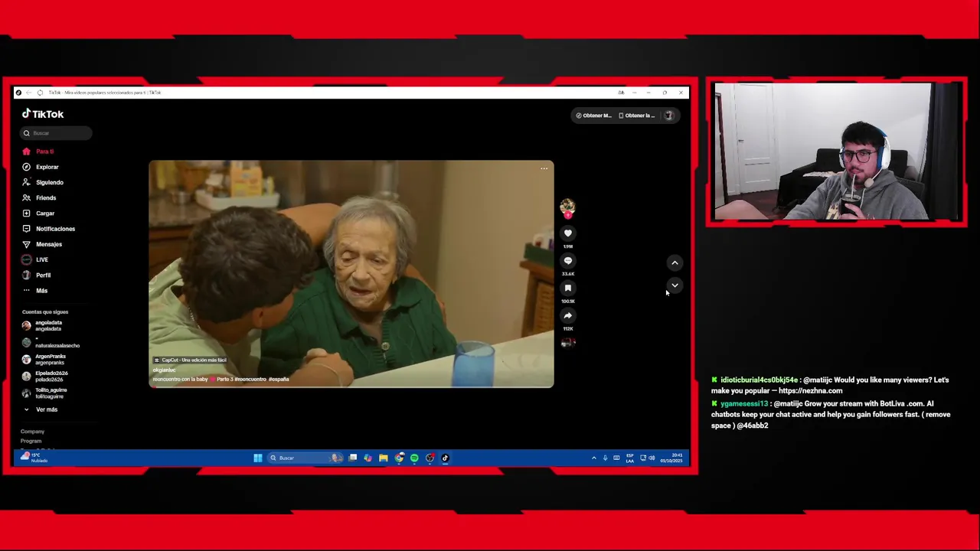Screen dimensions: 980x551
Task: Open the Windows Start menu
Action: (258, 458)
